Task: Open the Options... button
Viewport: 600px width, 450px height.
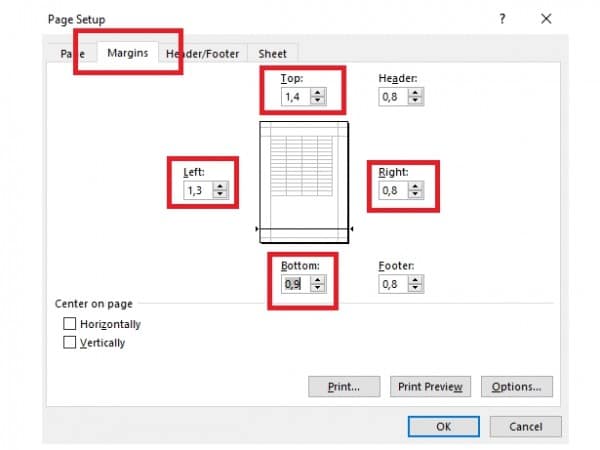Action: pos(517,386)
